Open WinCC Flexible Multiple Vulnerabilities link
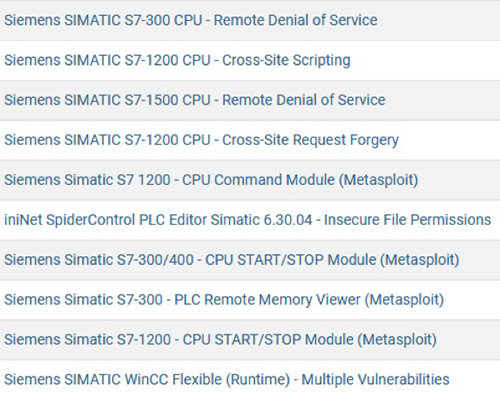This screenshot has width=500, height=394. point(227,380)
